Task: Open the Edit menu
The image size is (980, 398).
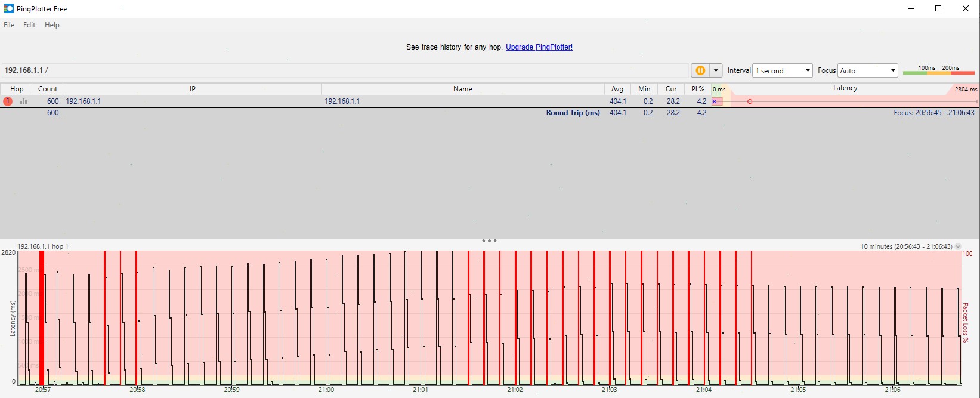Action: tap(29, 25)
